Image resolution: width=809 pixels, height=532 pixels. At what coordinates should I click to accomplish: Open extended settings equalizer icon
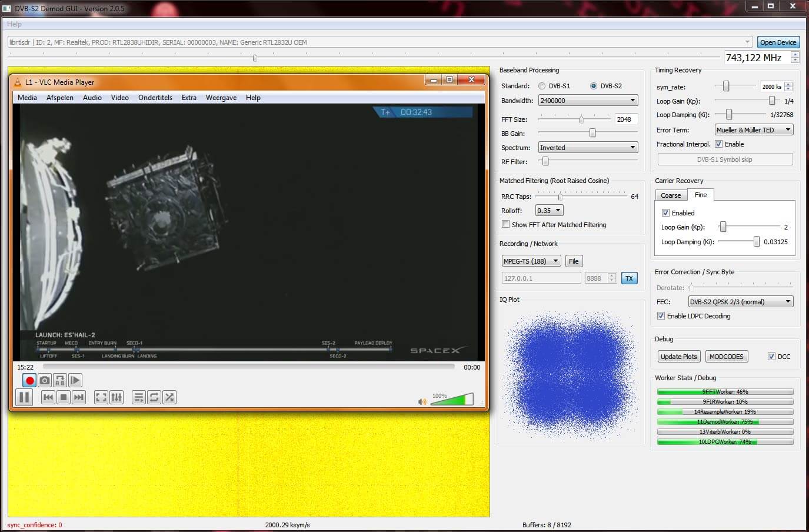pos(116,397)
